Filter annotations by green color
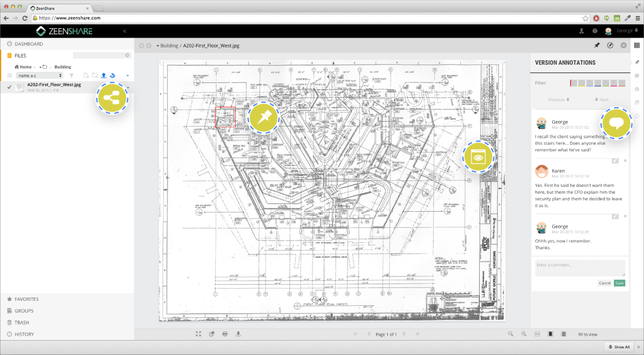Screen dimensions: 644x355 [606, 83]
